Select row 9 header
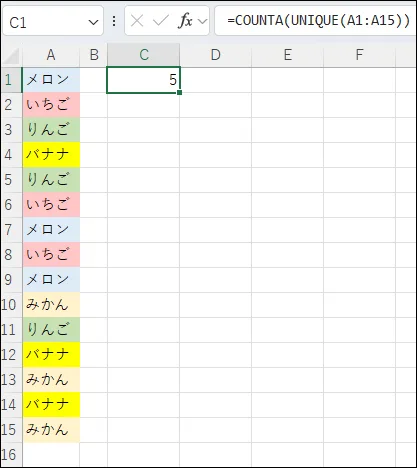The image size is (417, 468). point(11,280)
